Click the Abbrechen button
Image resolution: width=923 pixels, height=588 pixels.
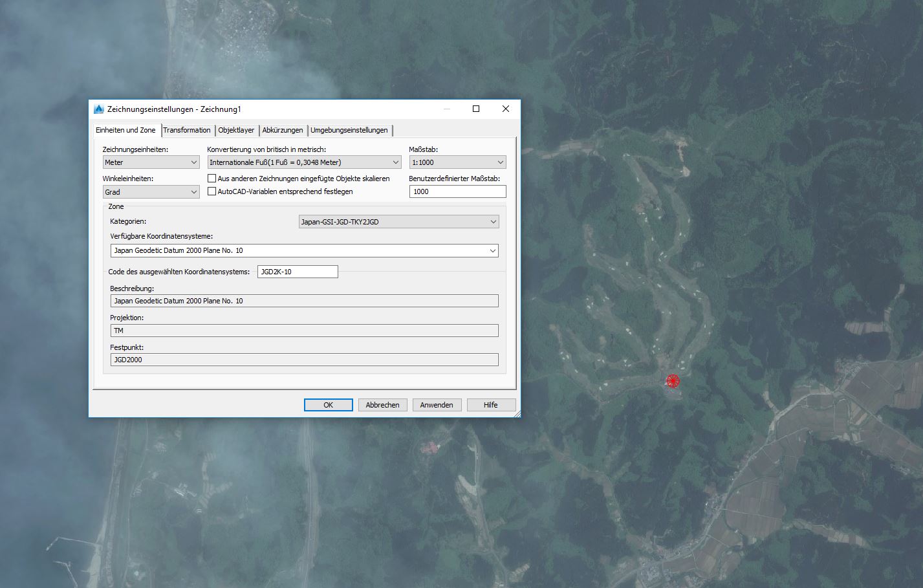click(383, 405)
